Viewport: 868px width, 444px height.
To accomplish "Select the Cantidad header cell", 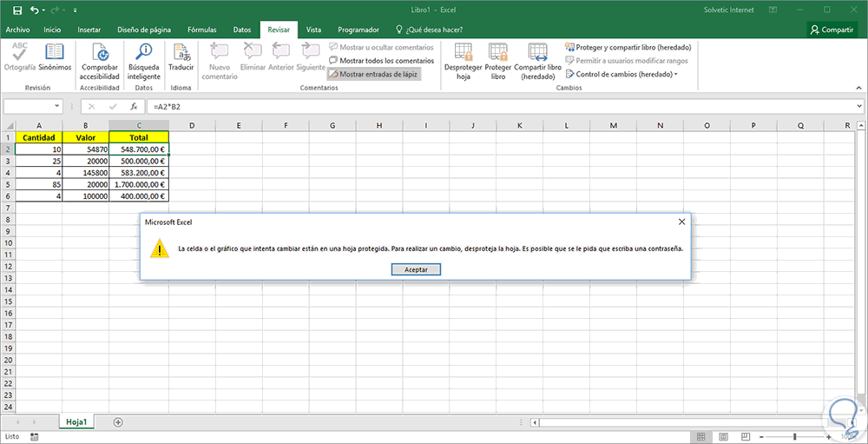I will [39, 137].
